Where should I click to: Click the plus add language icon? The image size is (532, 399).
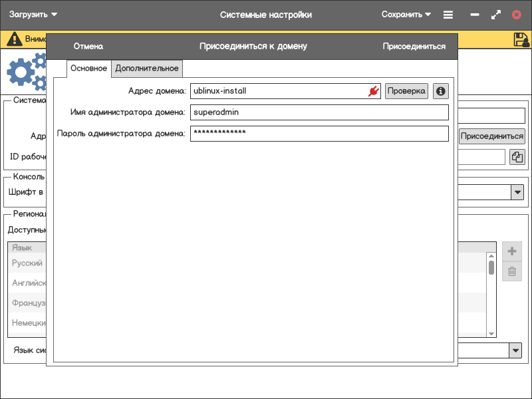point(512,251)
